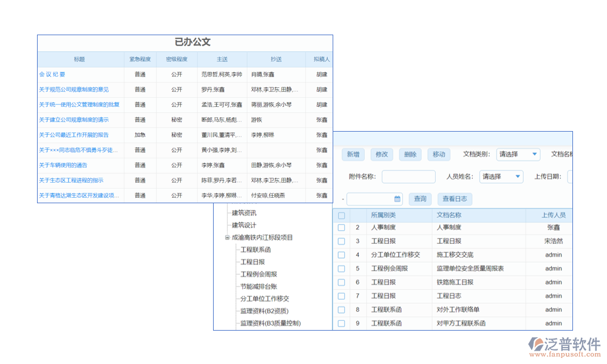
Task: Open 关于车辆使用的通告 link
Action: click(63, 165)
